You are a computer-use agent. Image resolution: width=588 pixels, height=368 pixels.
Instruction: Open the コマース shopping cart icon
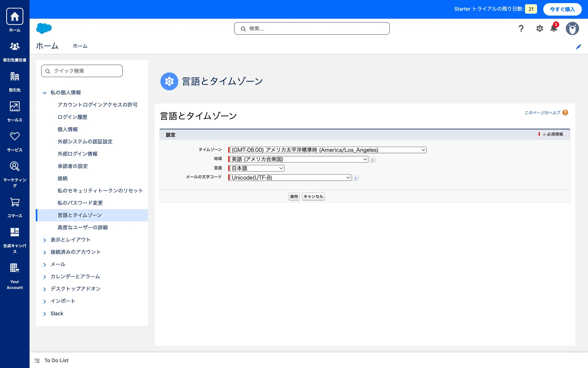[x=14, y=202]
